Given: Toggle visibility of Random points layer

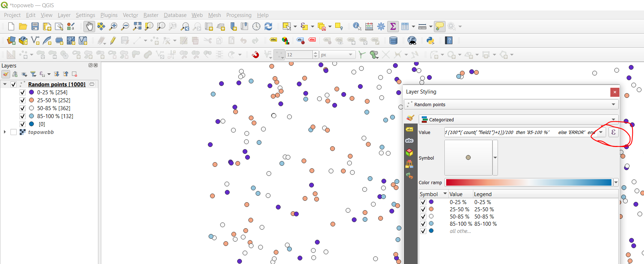Looking at the screenshot, I should coord(13,84).
